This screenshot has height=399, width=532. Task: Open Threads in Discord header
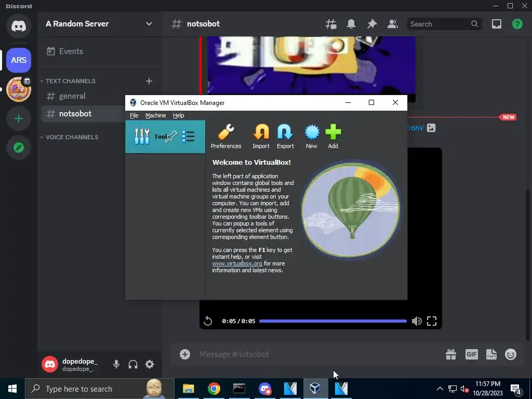331,24
